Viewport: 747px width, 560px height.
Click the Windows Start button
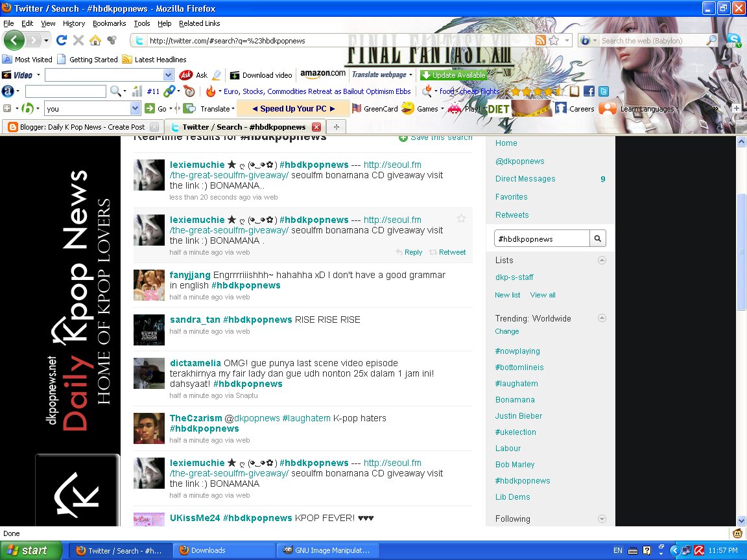(x=30, y=550)
